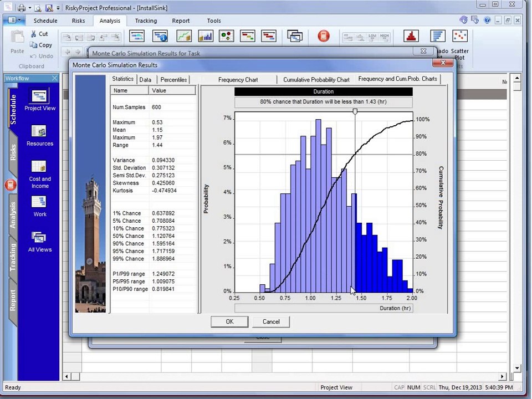Click the horizontal scrollbar right arrow
The height and width of the screenshot is (399, 532).
pyautogui.click(x=502, y=376)
